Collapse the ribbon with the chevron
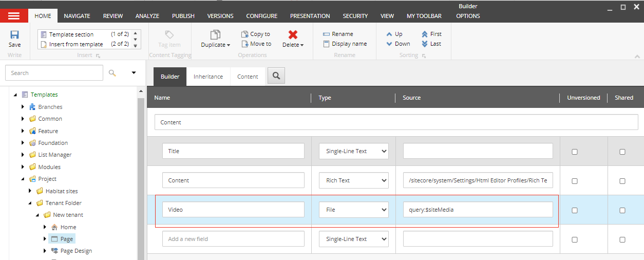644x260 pixels. [x=637, y=57]
